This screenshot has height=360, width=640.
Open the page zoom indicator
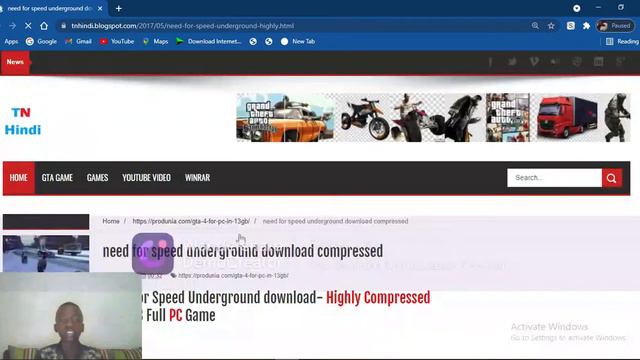point(535,26)
